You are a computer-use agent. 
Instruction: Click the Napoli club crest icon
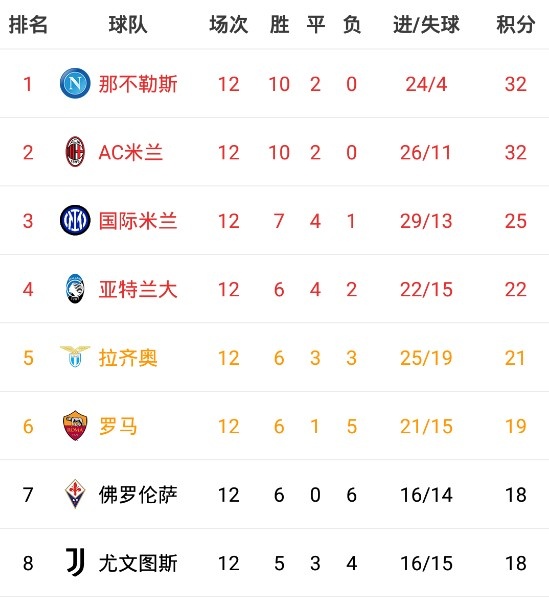[75, 83]
